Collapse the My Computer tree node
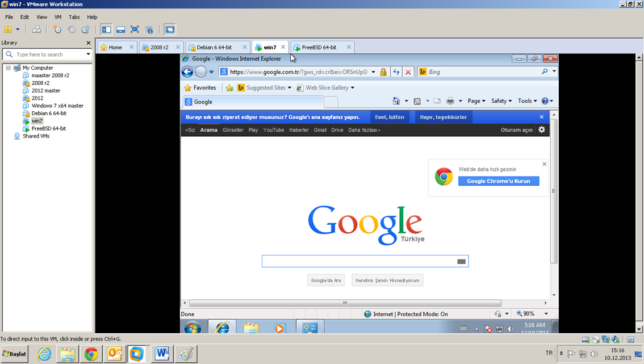Screen dimensions: 644x364 point(8,68)
